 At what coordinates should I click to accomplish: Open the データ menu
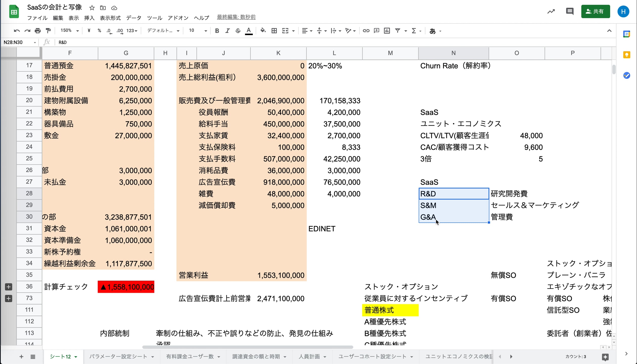pyautogui.click(x=133, y=18)
